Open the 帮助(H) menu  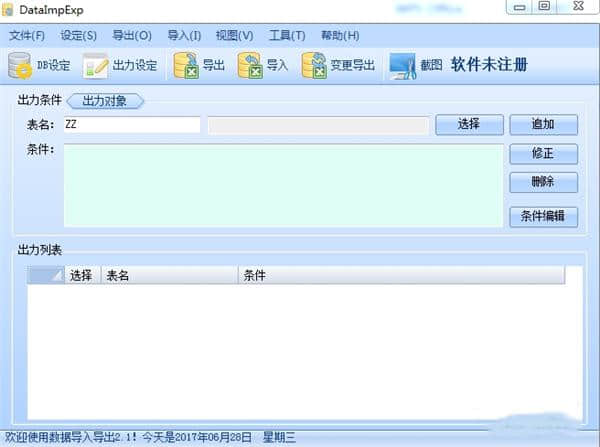340,36
